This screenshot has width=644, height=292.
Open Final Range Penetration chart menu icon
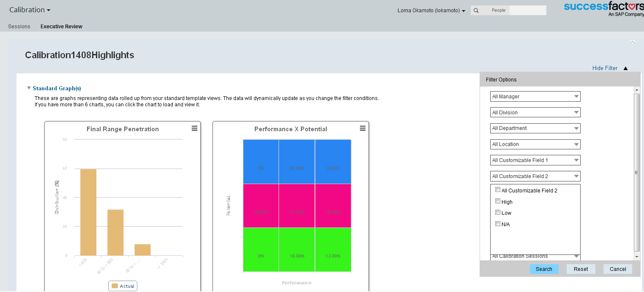[x=194, y=128]
